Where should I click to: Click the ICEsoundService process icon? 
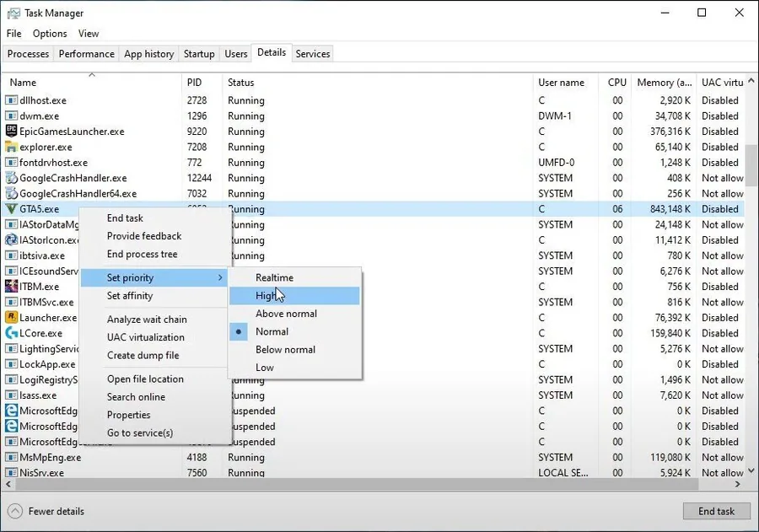pyautogui.click(x=11, y=271)
